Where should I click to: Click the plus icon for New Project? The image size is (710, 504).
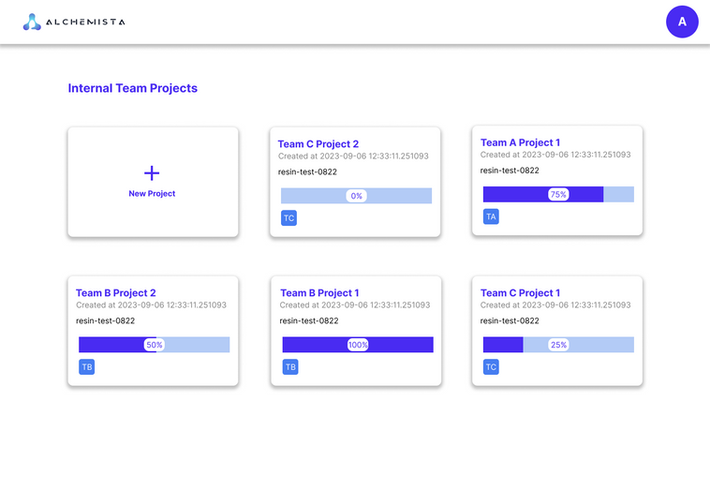pos(152,173)
